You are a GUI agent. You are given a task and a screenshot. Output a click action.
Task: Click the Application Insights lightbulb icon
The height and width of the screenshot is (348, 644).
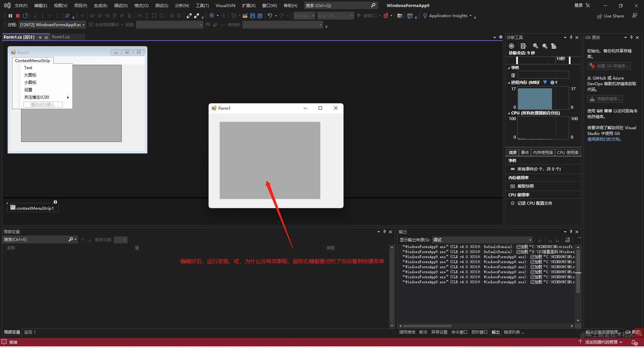coord(425,16)
